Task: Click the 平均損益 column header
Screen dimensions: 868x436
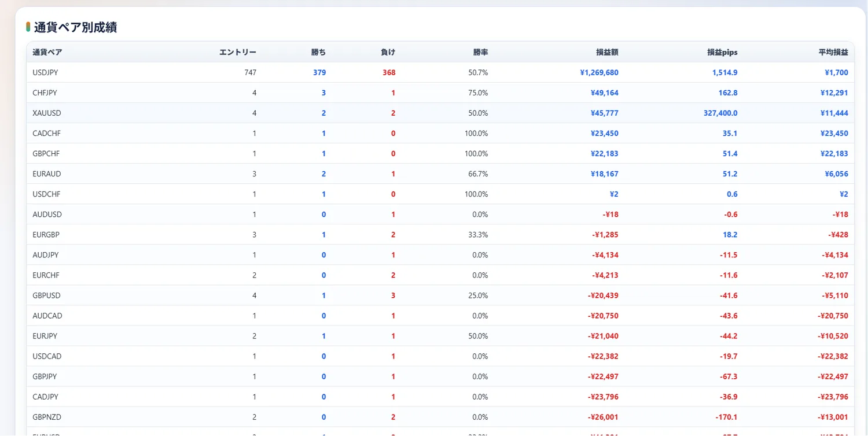Action: pos(833,52)
